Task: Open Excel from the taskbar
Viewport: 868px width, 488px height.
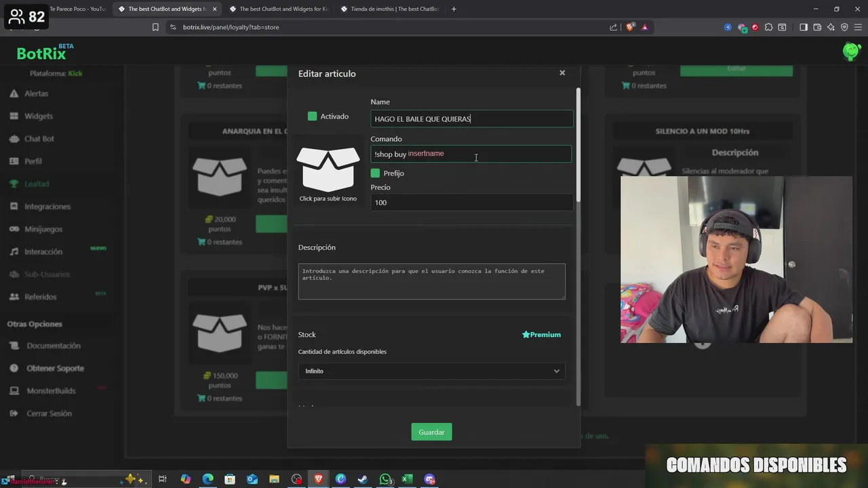Action: (407, 479)
